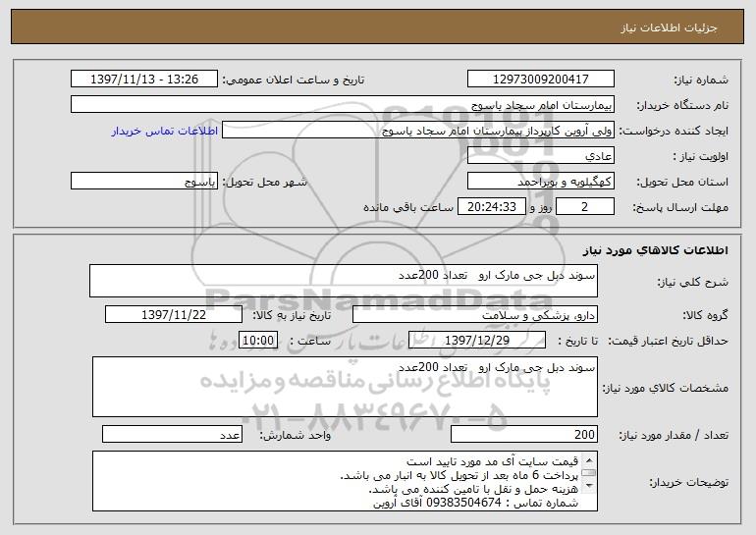Click delivery province field کهگیلویه و بویراحمد
This screenshot has width=756, height=535.
click(540, 182)
